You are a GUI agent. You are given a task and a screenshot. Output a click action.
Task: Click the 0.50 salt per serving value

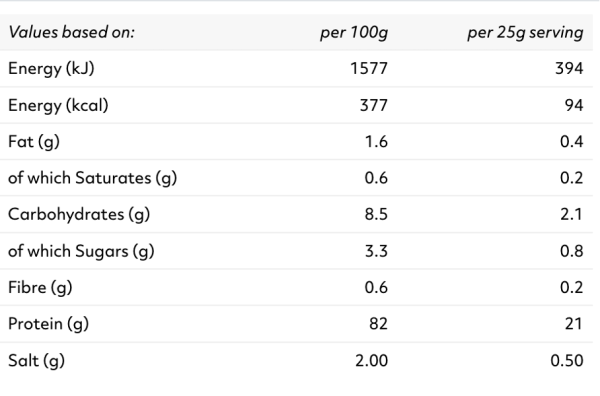tap(567, 360)
